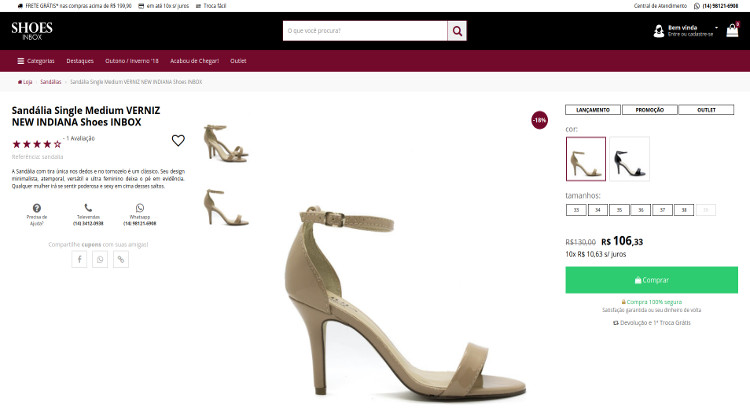Click '10x R$ 10,63 s/ juros' text
The height and width of the screenshot is (410, 750).
click(x=596, y=254)
